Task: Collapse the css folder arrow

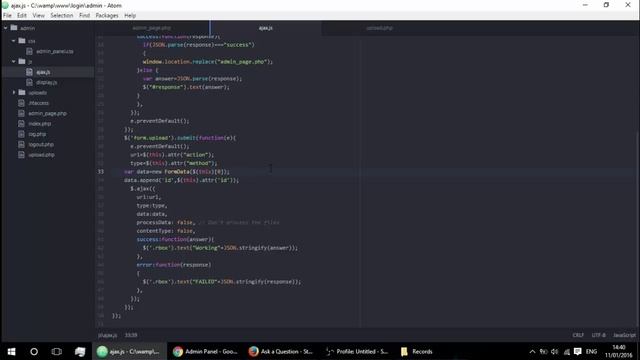Action: [x=13, y=41]
